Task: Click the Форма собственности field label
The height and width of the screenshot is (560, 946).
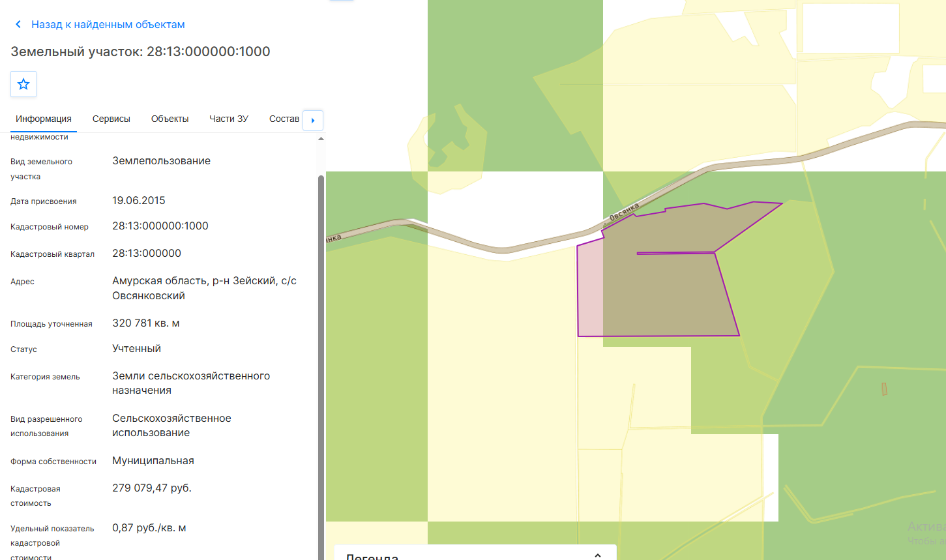Action: pyautogui.click(x=53, y=462)
